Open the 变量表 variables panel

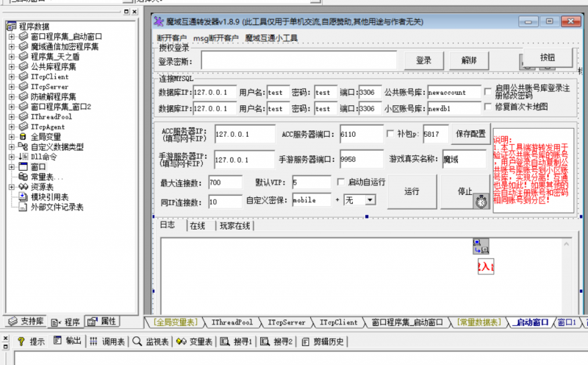[194, 341]
